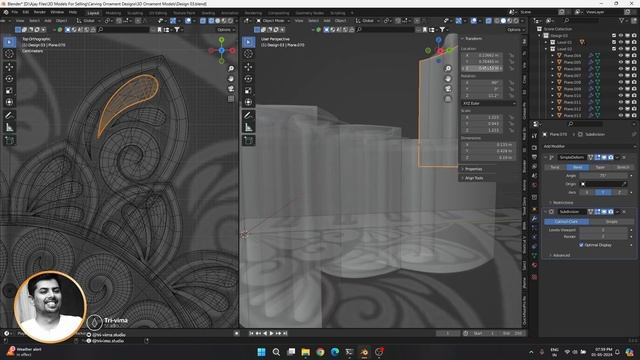Click the Angle value field
The width and height of the screenshot is (640, 360).
(x=603, y=176)
